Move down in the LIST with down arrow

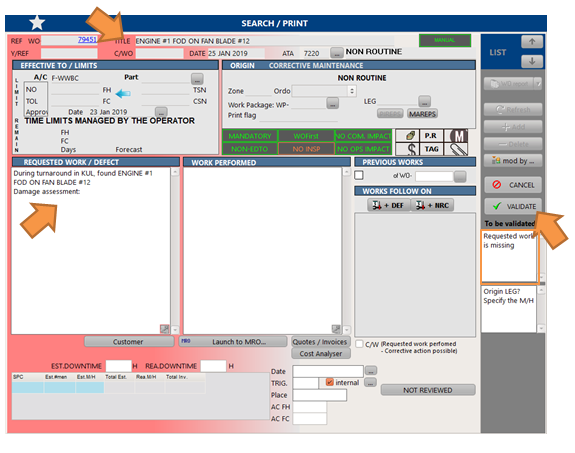point(532,61)
